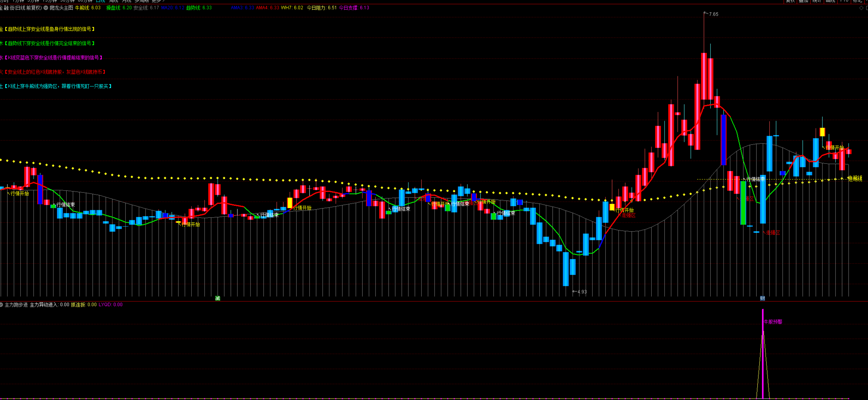Open the dropdown beside 金融街(日线 前复权)
The image size is (868, 400).
(46, 8)
